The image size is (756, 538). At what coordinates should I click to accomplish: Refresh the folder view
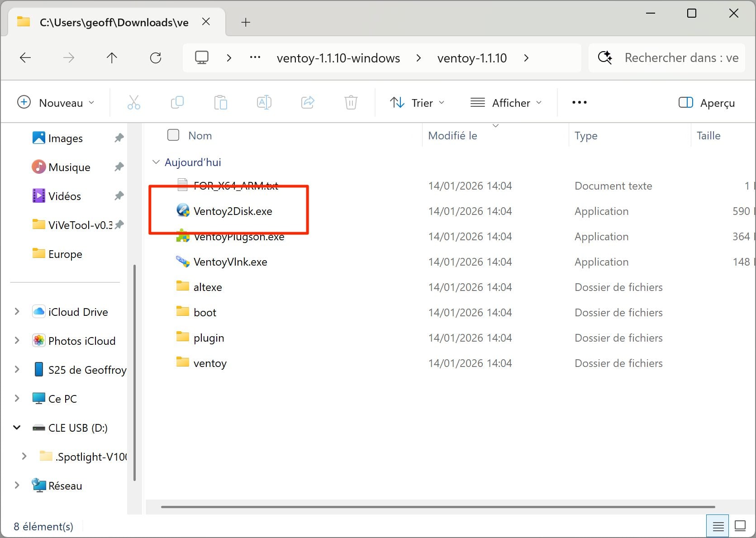pos(156,57)
